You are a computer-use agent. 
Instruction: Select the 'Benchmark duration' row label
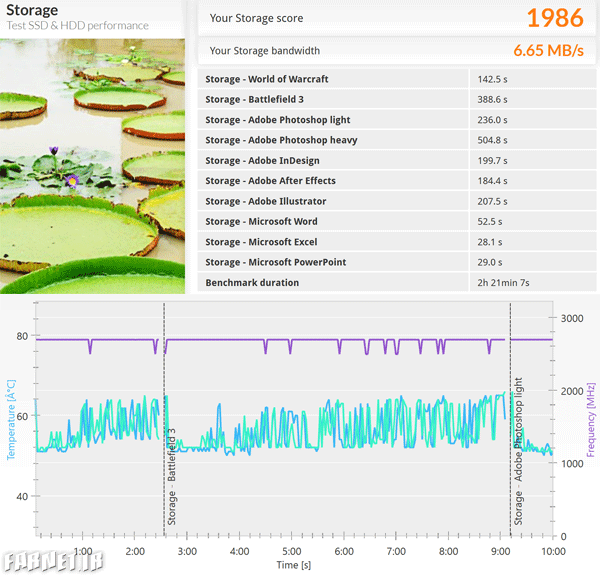click(x=252, y=282)
